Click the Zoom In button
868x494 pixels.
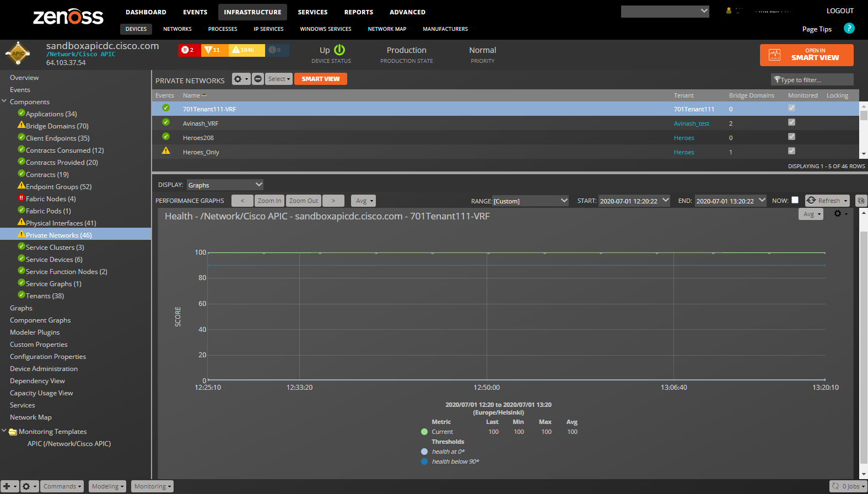click(269, 201)
